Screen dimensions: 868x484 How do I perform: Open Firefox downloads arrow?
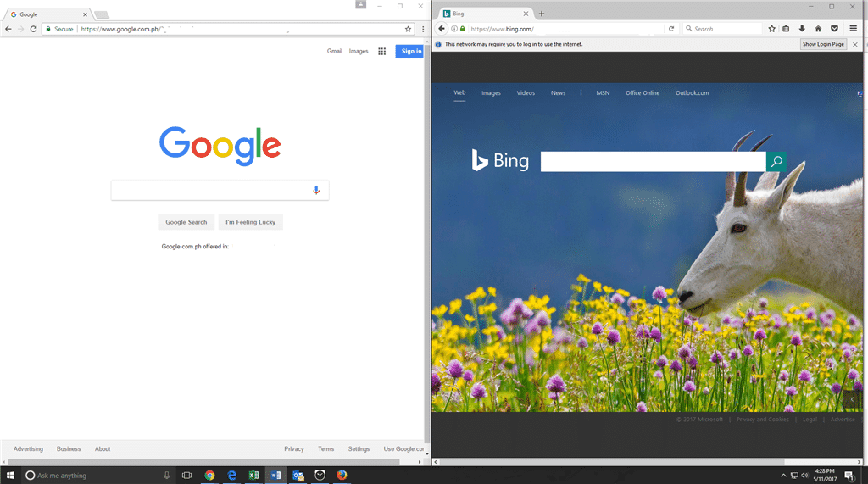click(x=802, y=29)
